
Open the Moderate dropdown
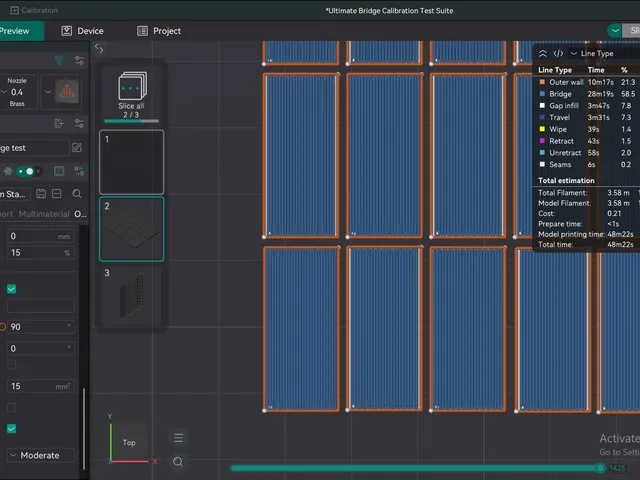(40, 456)
